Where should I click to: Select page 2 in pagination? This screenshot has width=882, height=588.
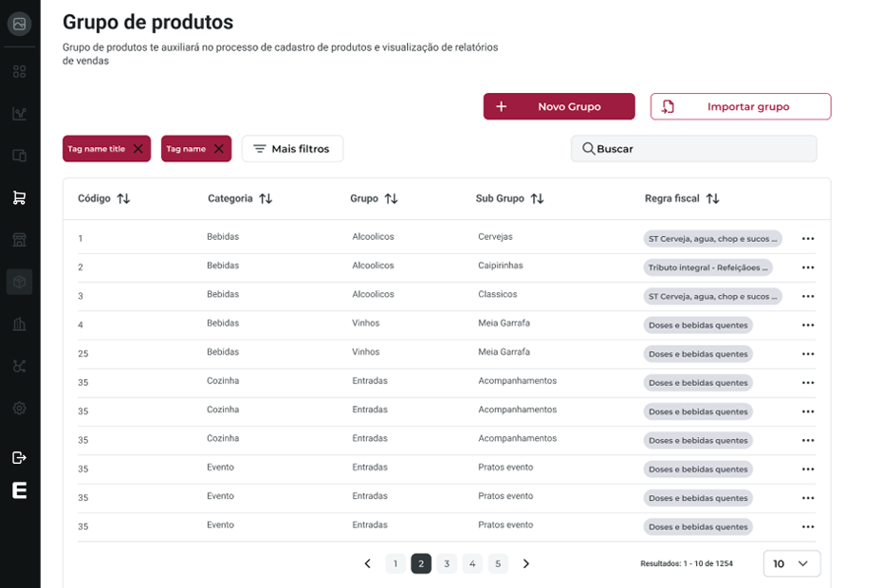(421, 563)
